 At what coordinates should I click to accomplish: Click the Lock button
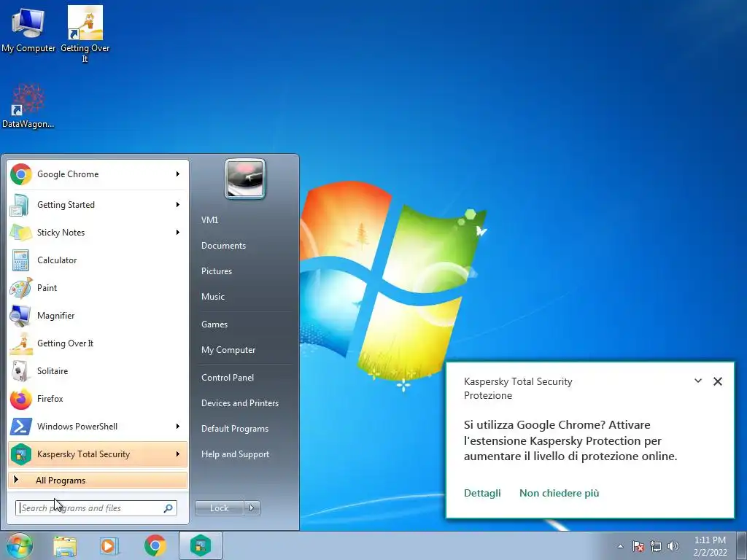219,508
